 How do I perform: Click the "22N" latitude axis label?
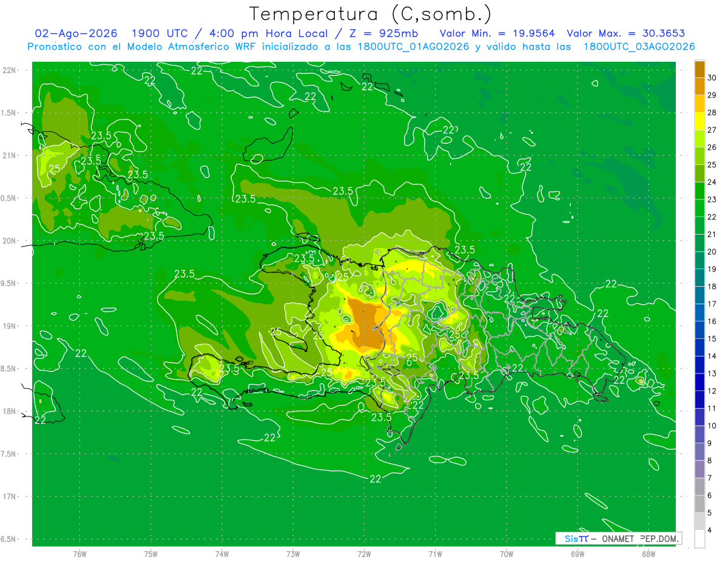point(10,70)
